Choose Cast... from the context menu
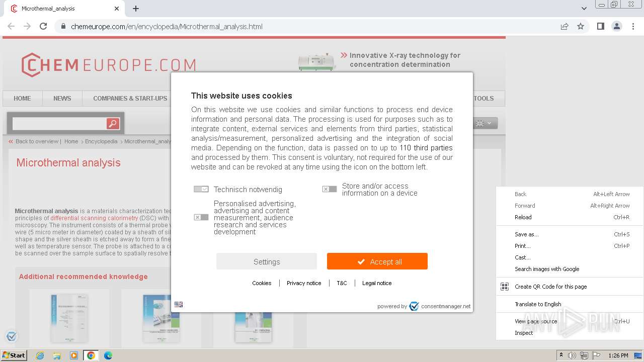Screen dimensions: 644x362 pos(570,257)
